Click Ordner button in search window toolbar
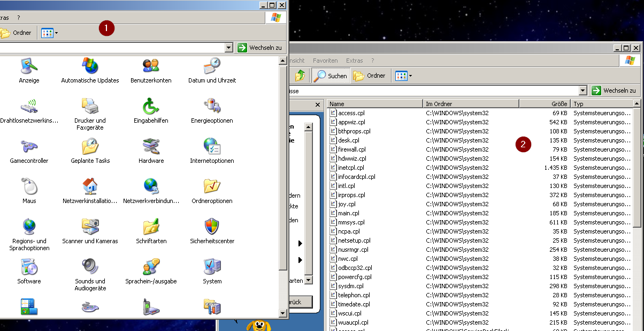This screenshot has width=644, height=331. tap(370, 76)
